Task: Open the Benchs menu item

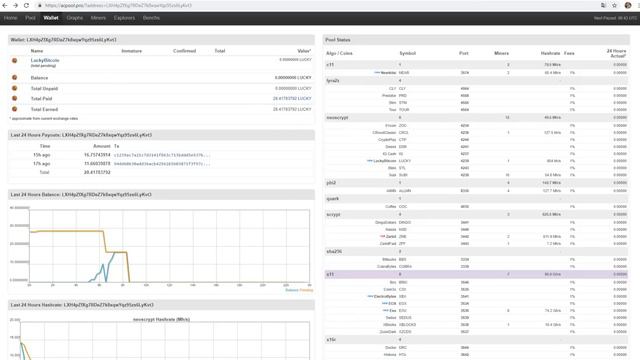Action: (151, 18)
